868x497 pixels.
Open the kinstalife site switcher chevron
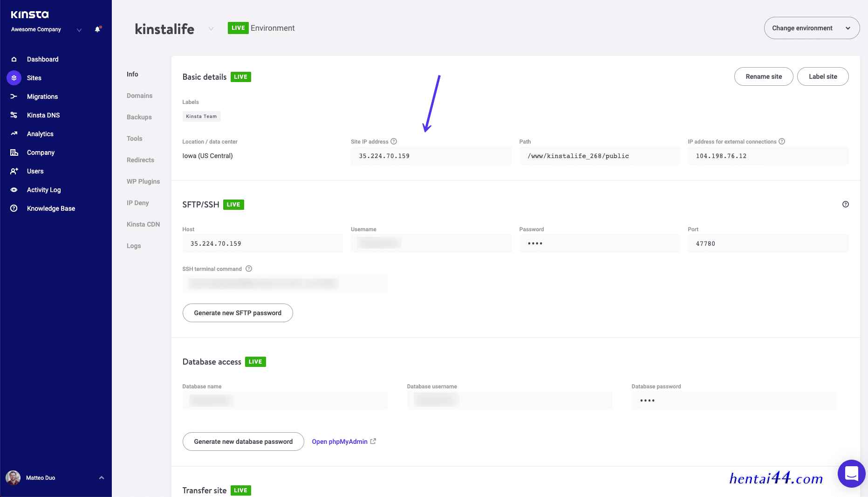211,29
